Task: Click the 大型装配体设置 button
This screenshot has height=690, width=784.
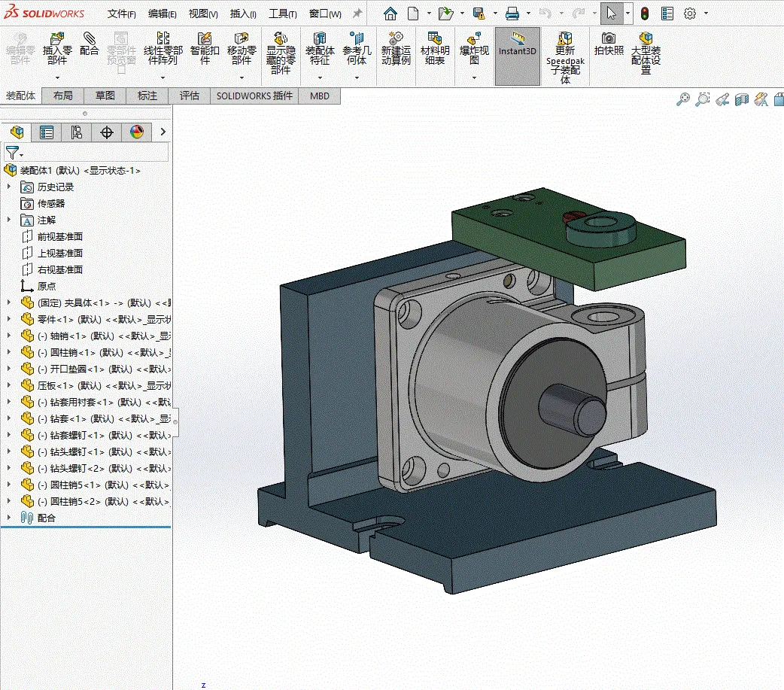Action: [646, 47]
